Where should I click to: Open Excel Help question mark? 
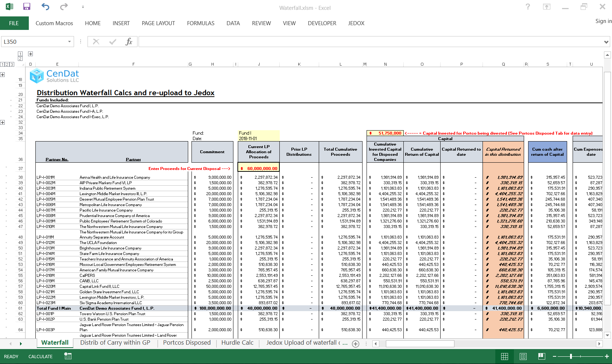[x=527, y=7]
